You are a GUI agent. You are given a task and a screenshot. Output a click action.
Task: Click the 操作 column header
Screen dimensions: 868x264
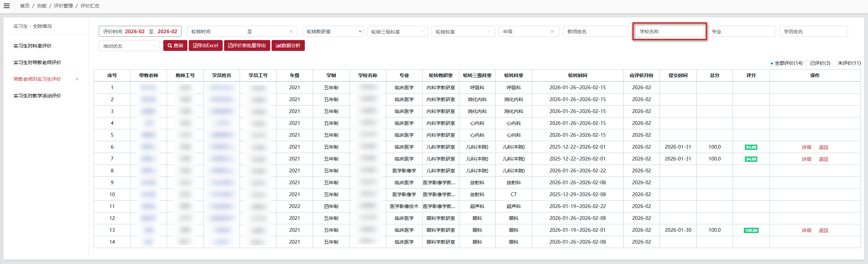815,75
